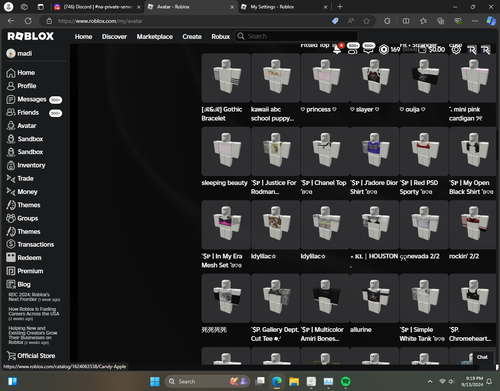Select the In My Era Mesh Set thumbnail
Viewport: 500px width, 391px height.
point(226,225)
